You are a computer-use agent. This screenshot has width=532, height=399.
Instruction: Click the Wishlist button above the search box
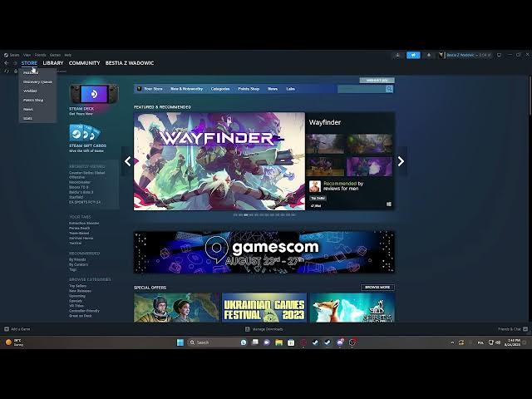pyautogui.click(x=377, y=81)
